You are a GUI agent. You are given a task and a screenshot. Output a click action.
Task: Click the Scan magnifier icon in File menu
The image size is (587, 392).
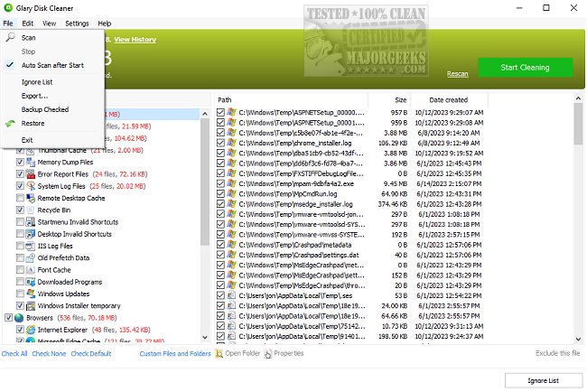coord(11,37)
